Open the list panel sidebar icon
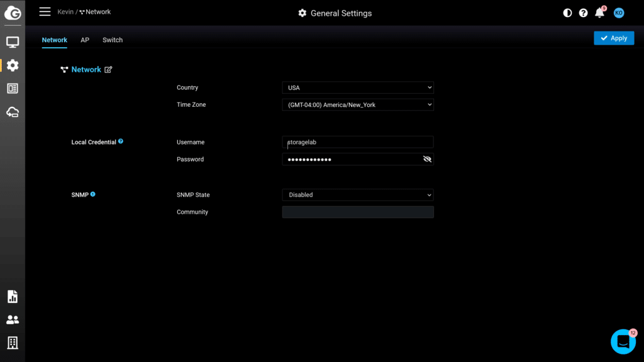The height and width of the screenshot is (362, 644). [x=13, y=89]
